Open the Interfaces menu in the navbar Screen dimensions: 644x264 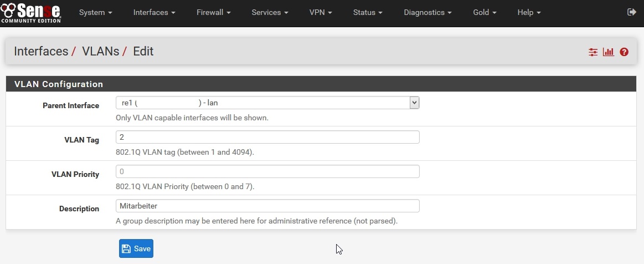pyautogui.click(x=154, y=12)
